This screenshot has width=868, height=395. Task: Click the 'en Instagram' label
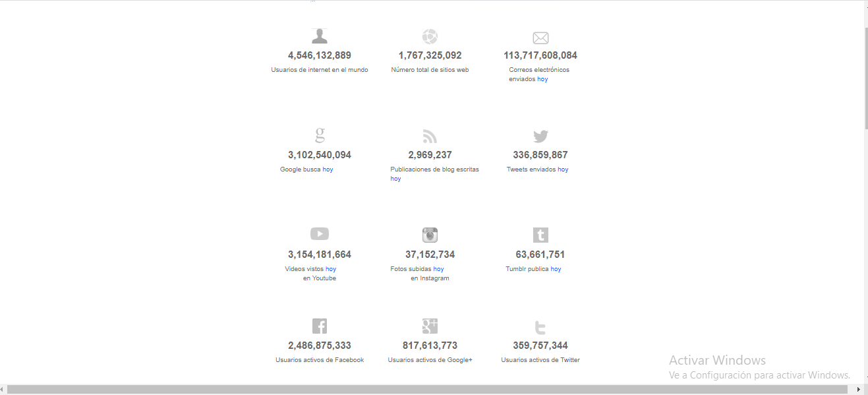click(x=430, y=278)
